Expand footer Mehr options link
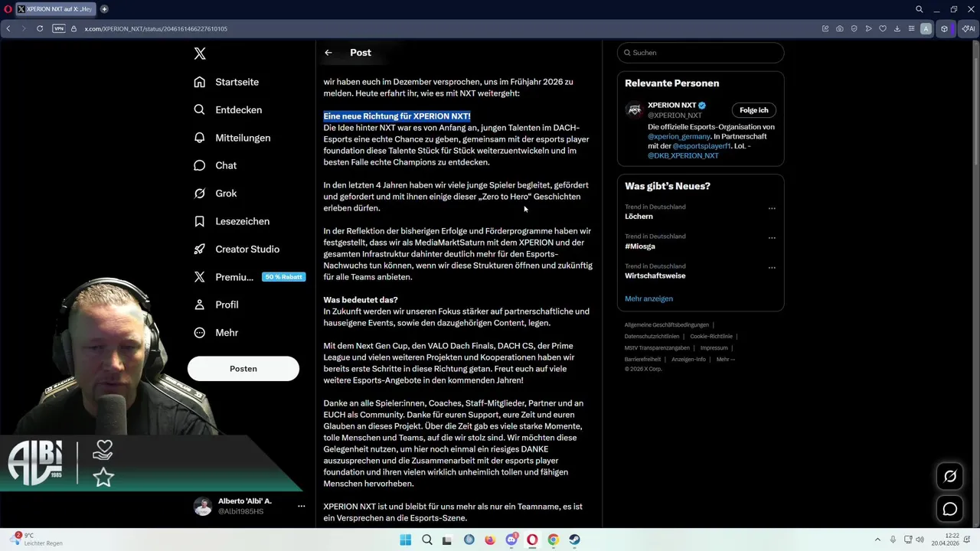The height and width of the screenshot is (551, 980). point(725,359)
